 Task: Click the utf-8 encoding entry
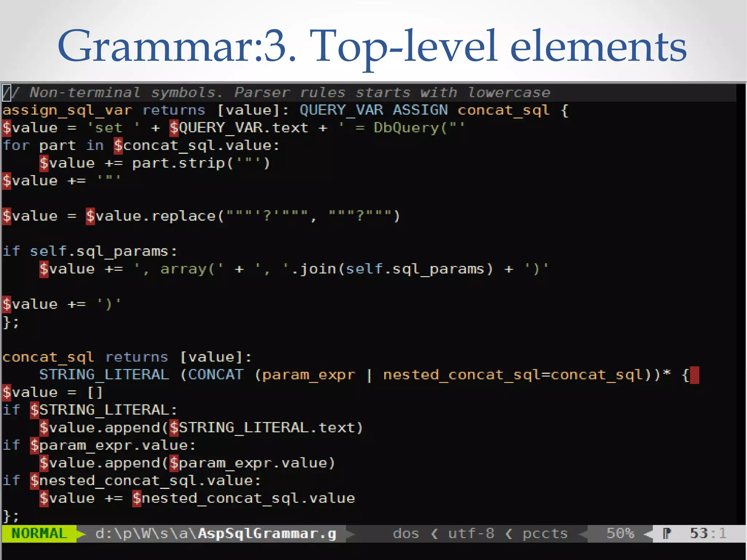(x=471, y=534)
